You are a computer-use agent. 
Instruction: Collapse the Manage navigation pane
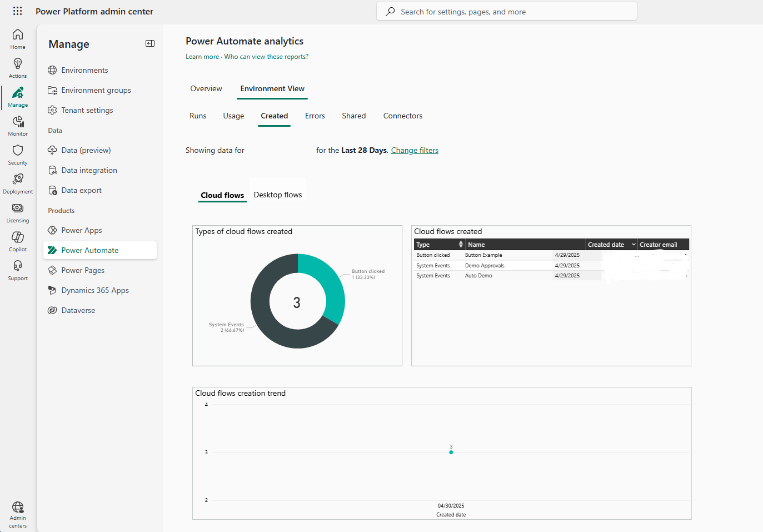pyautogui.click(x=149, y=43)
